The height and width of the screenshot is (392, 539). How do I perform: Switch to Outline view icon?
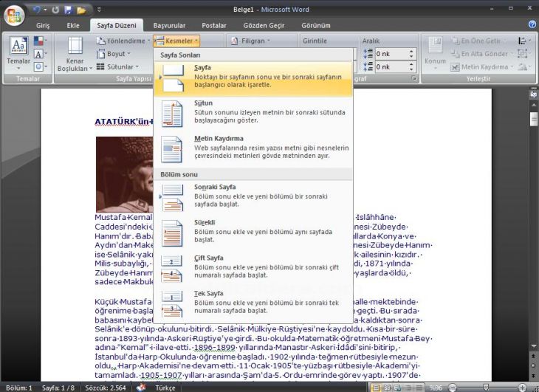tap(408, 388)
